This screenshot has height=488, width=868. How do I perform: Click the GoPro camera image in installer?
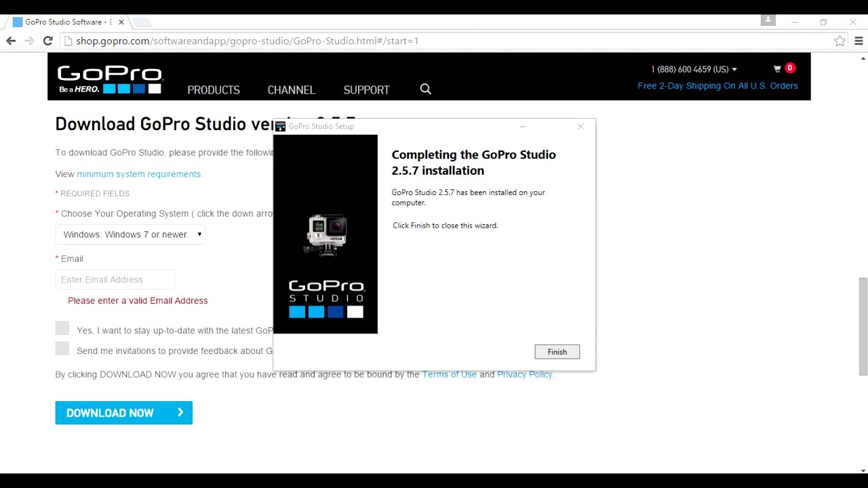tap(326, 235)
